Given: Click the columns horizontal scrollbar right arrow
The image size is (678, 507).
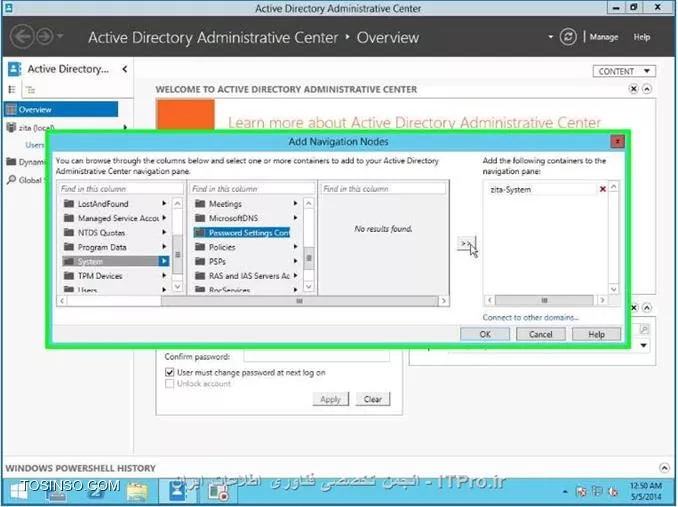Looking at the screenshot, I should coord(443,301).
